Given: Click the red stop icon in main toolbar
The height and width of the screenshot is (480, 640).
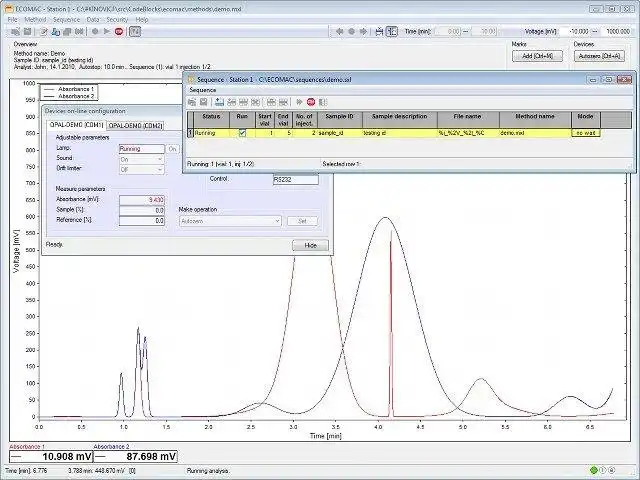Looking at the screenshot, I should [x=119, y=31].
